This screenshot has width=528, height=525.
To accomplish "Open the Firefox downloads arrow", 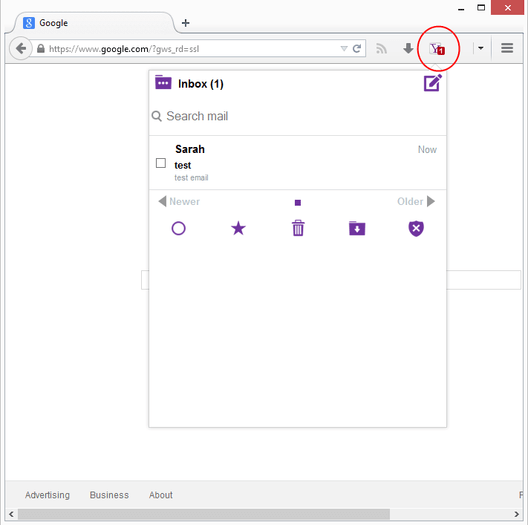I will (408, 48).
